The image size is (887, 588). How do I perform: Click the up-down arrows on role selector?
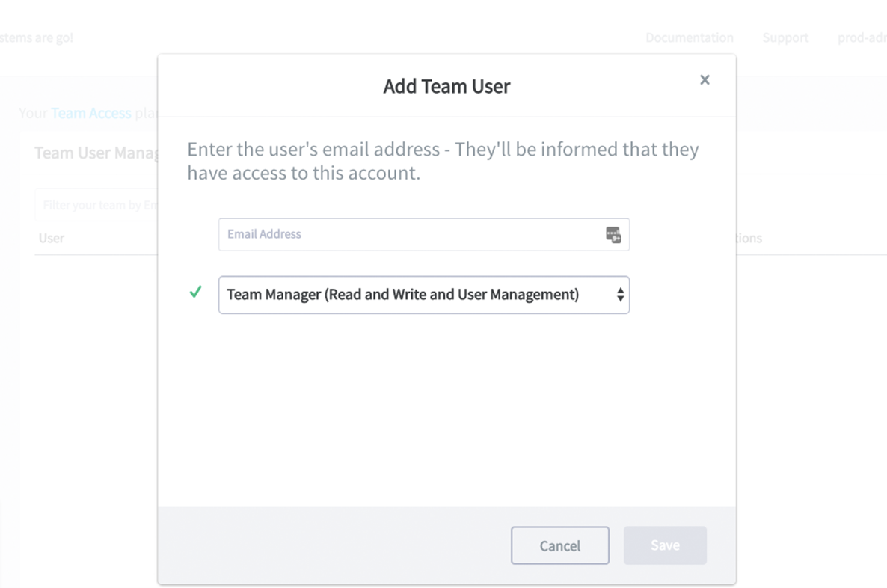(620, 295)
